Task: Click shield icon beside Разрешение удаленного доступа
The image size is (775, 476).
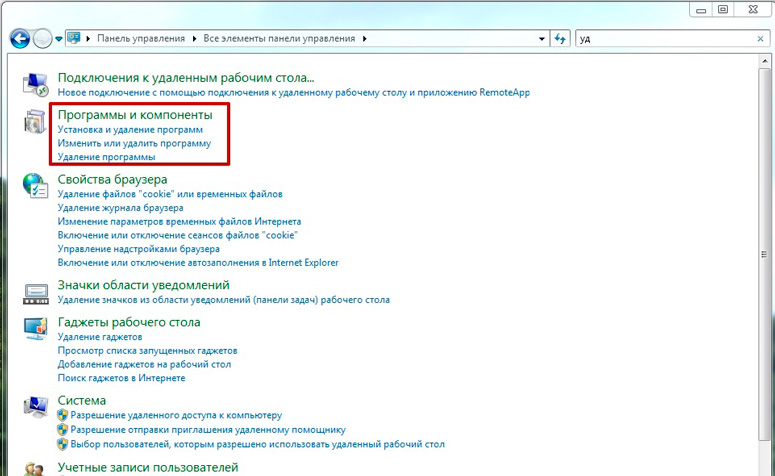Action: [62, 415]
